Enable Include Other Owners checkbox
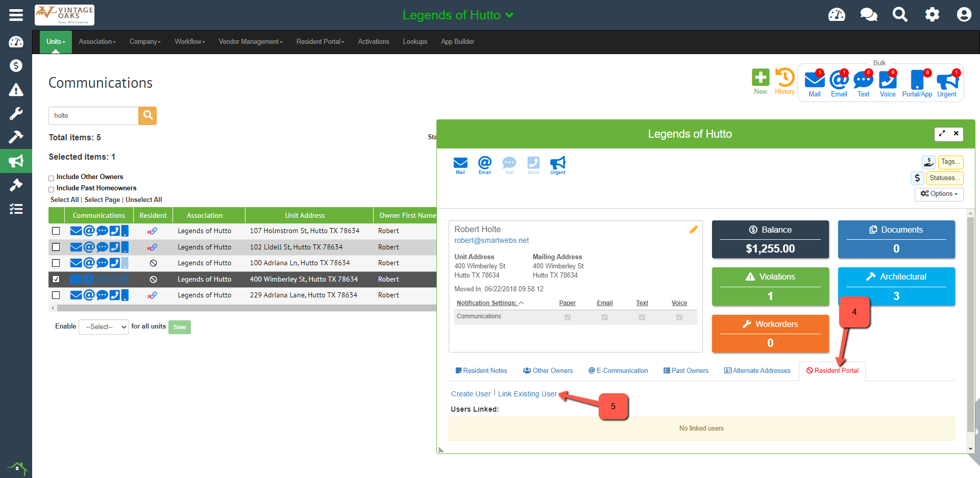This screenshot has height=478, width=980. pos(51,178)
